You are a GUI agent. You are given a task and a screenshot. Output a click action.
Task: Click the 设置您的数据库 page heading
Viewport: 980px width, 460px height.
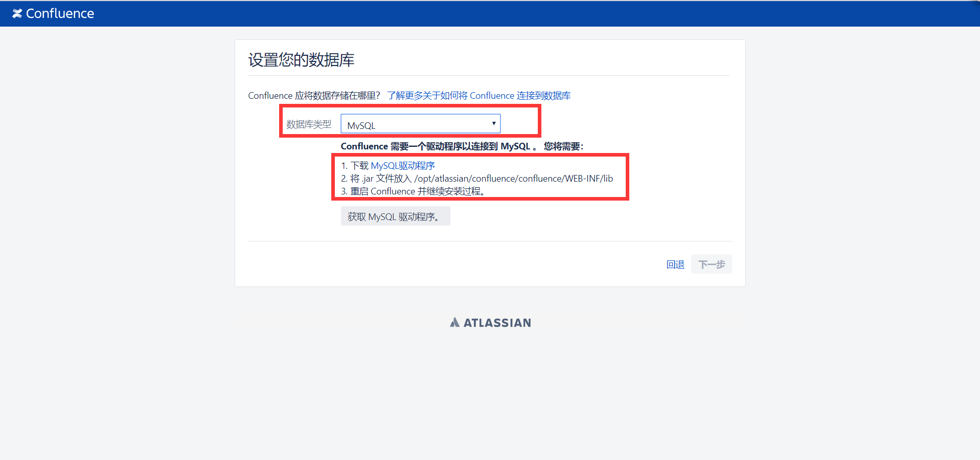(x=301, y=60)
